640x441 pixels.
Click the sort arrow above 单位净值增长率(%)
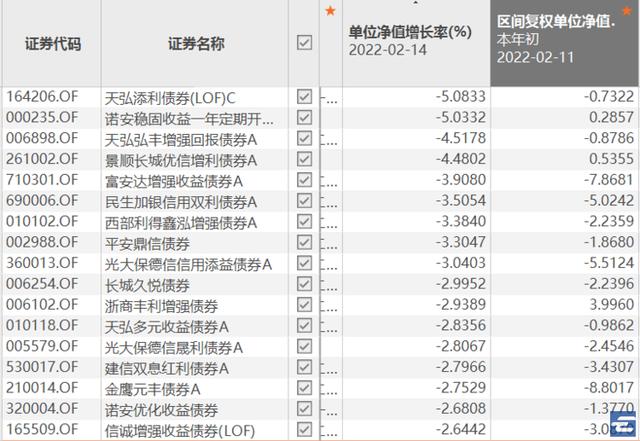416,3
